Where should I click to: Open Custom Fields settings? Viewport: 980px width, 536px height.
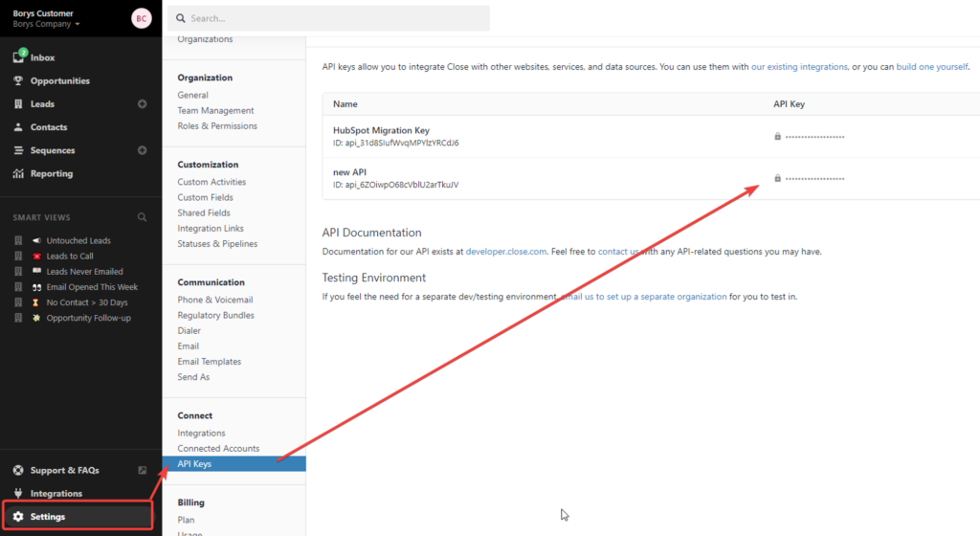[205, 197]
